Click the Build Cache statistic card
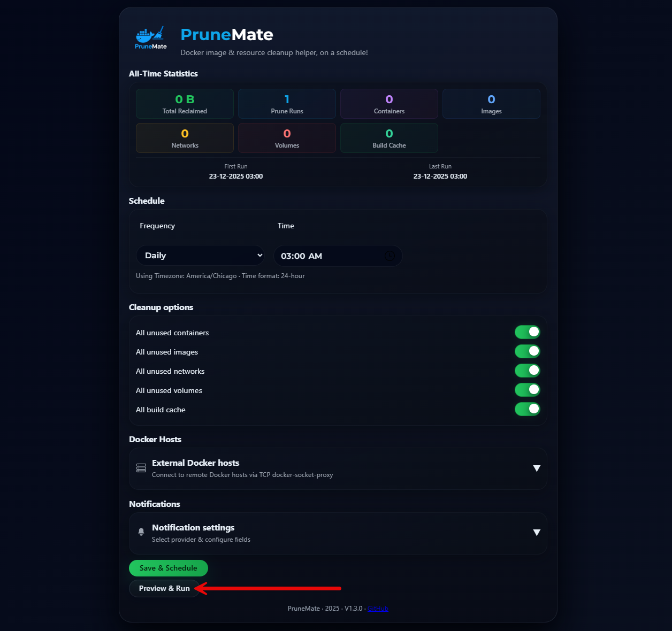Screen dimensions: 672x631 pos(389,138)
